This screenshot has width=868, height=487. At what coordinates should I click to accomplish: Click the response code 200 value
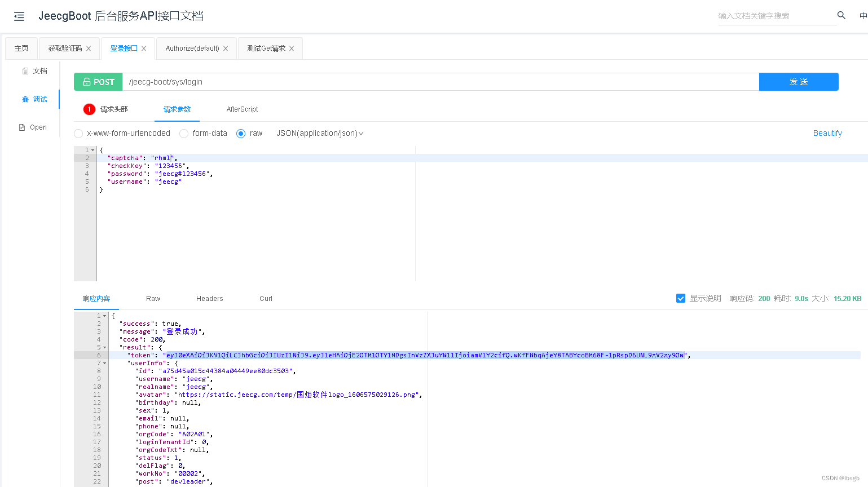point(764,299)
